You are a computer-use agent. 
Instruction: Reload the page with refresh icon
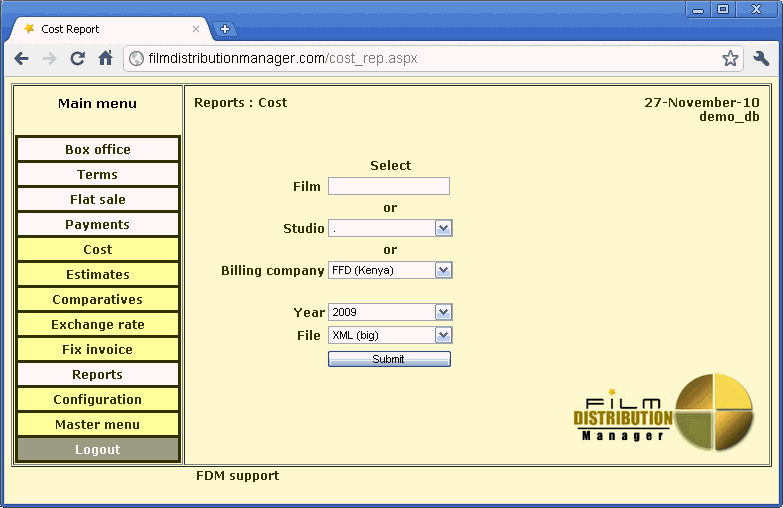pos(77,59)
